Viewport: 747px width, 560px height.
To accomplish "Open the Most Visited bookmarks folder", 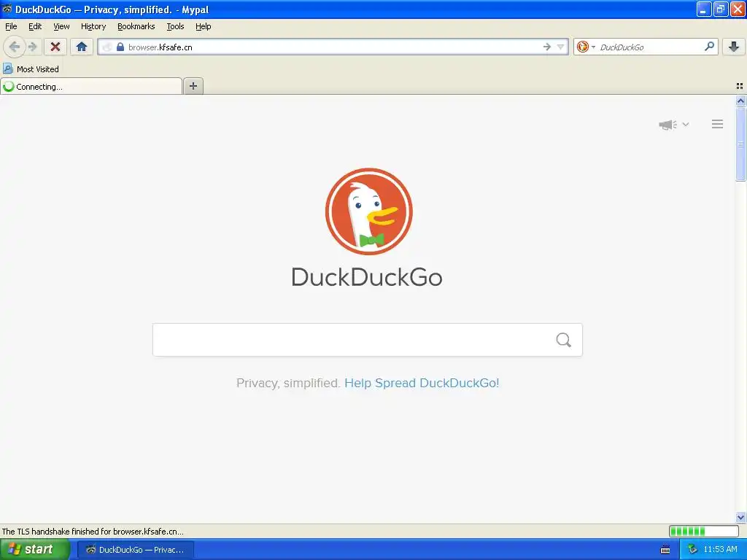I will coord(31,69).
